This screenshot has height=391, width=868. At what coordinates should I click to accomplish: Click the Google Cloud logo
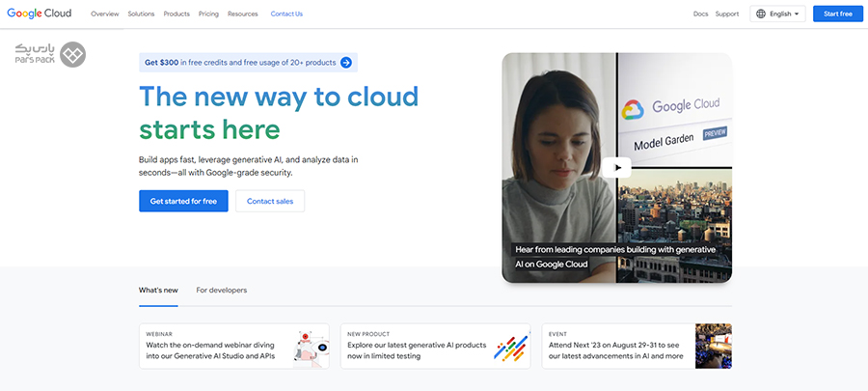pyautogui.click(x=40, y=14)
